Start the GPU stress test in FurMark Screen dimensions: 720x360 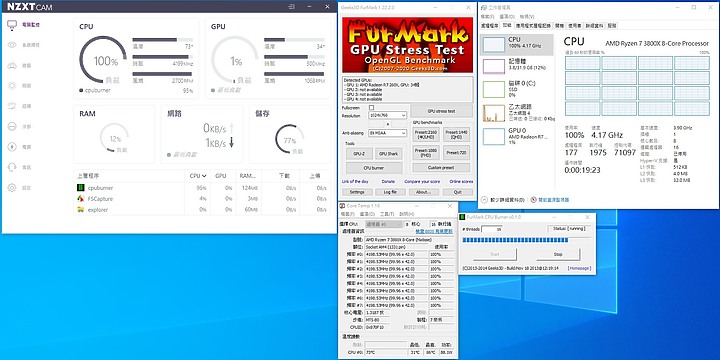pos(441,111)
